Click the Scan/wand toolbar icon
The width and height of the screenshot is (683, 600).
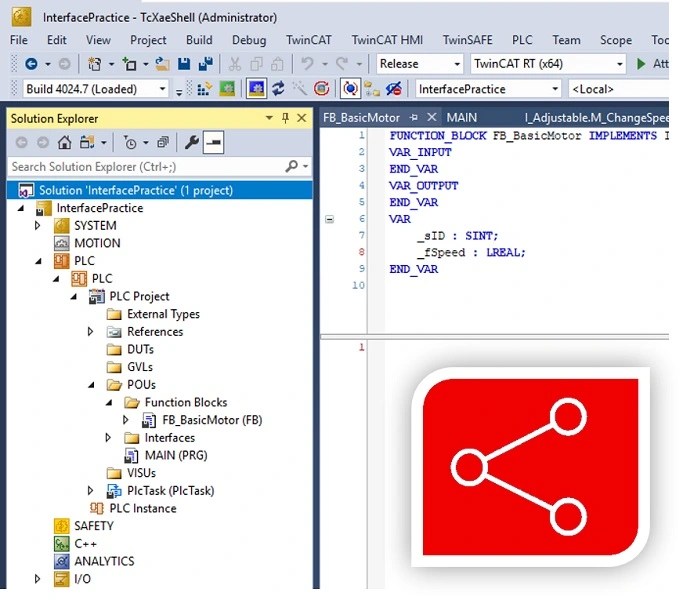coord(300,89)
